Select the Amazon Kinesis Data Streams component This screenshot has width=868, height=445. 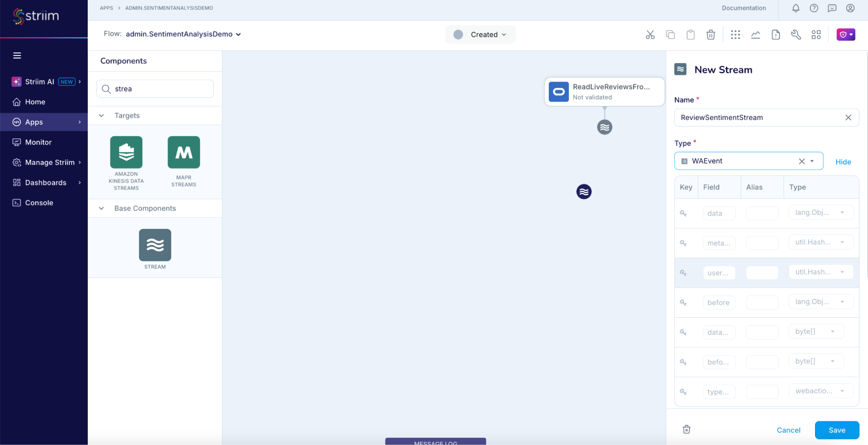(x=126, y=163)
